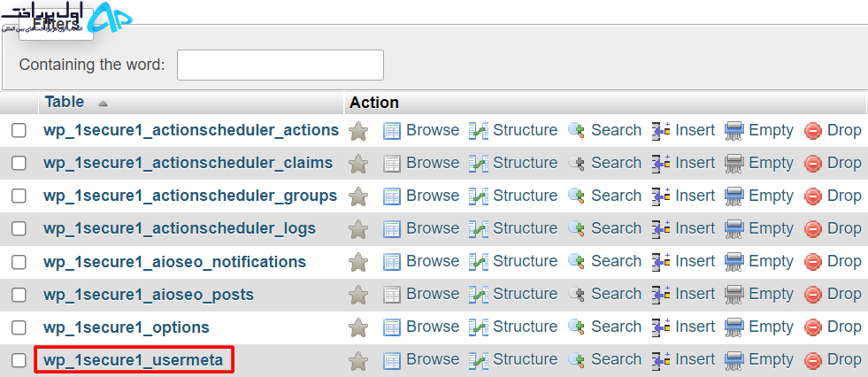The height and width of the screenshot is (377, 868).
Task: Click the Structure icon in wp_1secure1_options row
Action: coord(479,327)
